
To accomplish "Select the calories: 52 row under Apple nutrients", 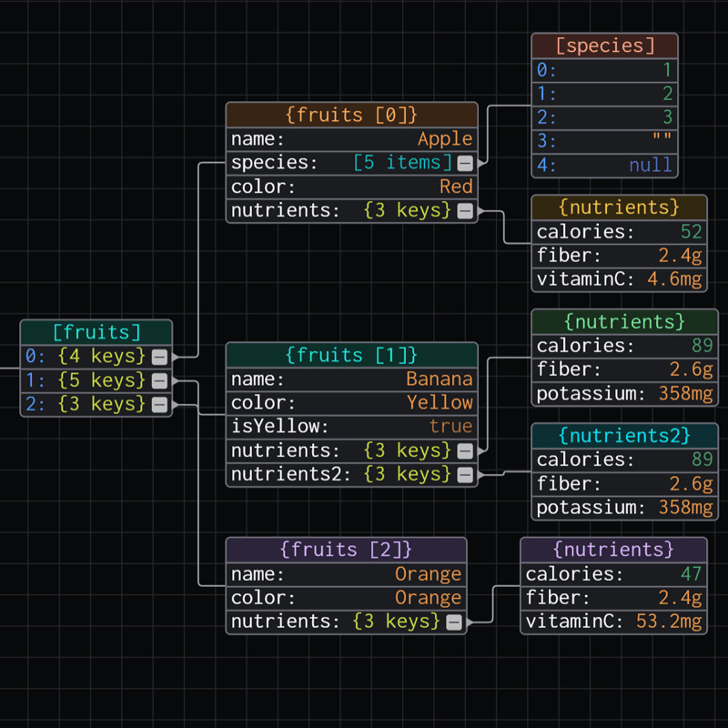I will tap(619, 231).
